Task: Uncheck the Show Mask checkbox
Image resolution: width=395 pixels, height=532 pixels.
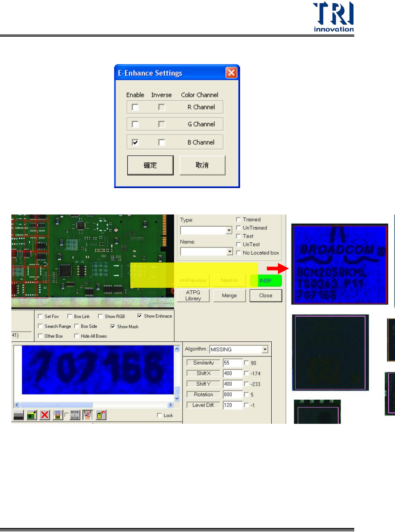Action: 113,326
